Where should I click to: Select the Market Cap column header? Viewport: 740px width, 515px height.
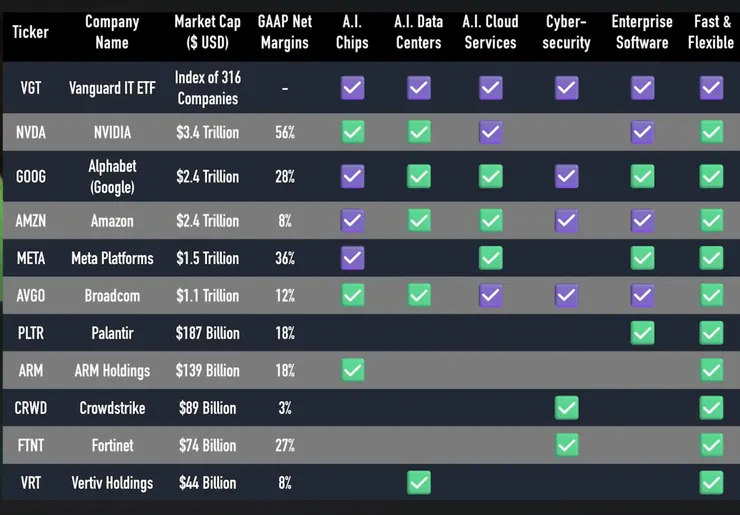[207, 32]
